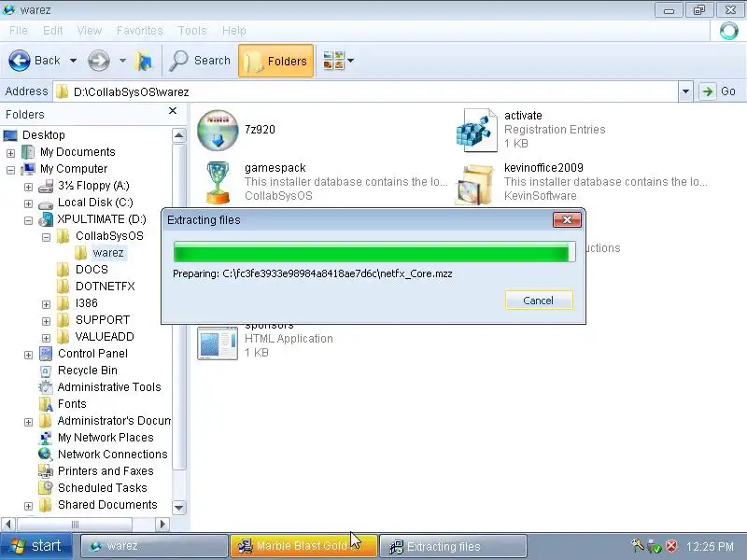The width and height of the screenshot is (747, 560).
Task: Open the Views icon menu
Action: [334, 61]
